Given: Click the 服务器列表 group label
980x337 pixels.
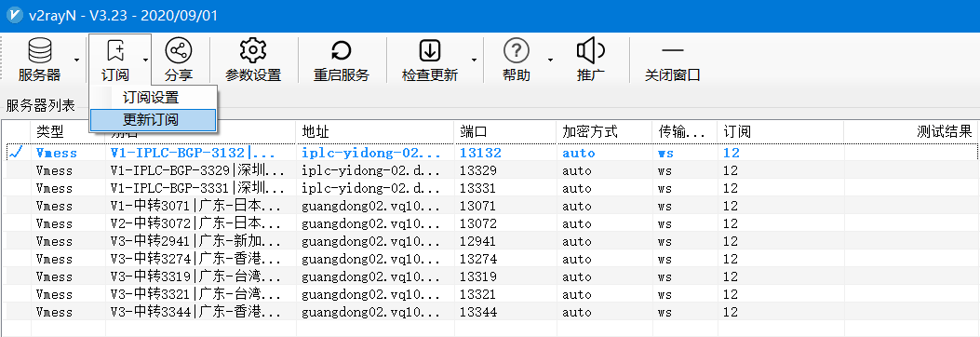Looking at the screenshot, I should pyautogui.click(x=41, y=105).
